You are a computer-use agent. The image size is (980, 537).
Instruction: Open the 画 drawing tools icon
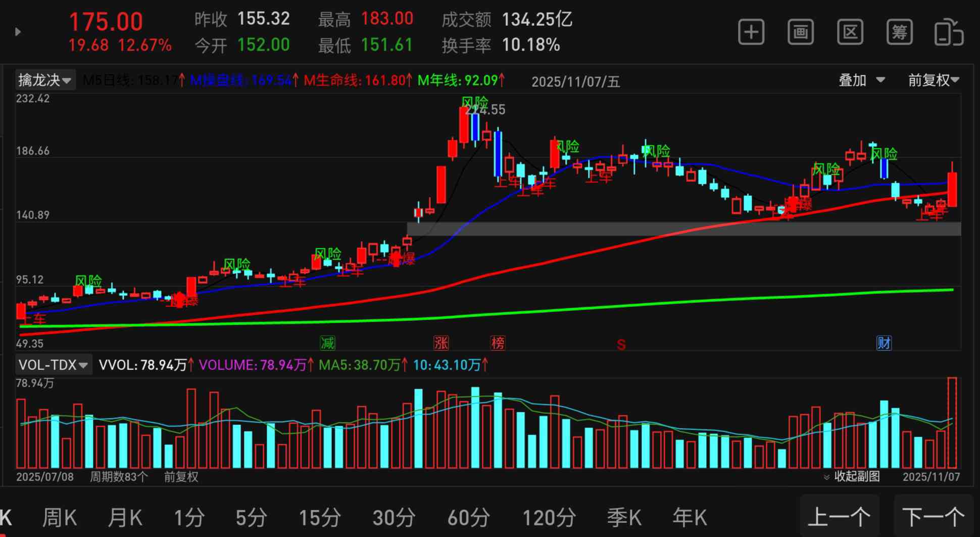click(x=800, y=32)
